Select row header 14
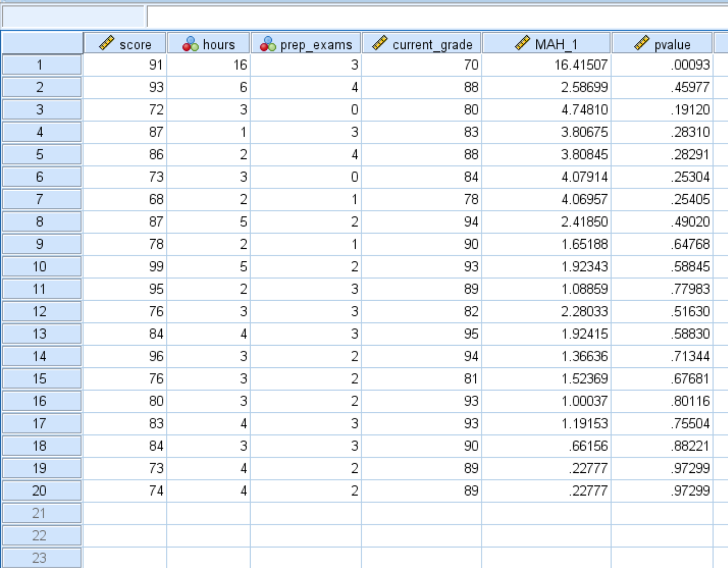728x568 pixels. click(x=42, y=356)
